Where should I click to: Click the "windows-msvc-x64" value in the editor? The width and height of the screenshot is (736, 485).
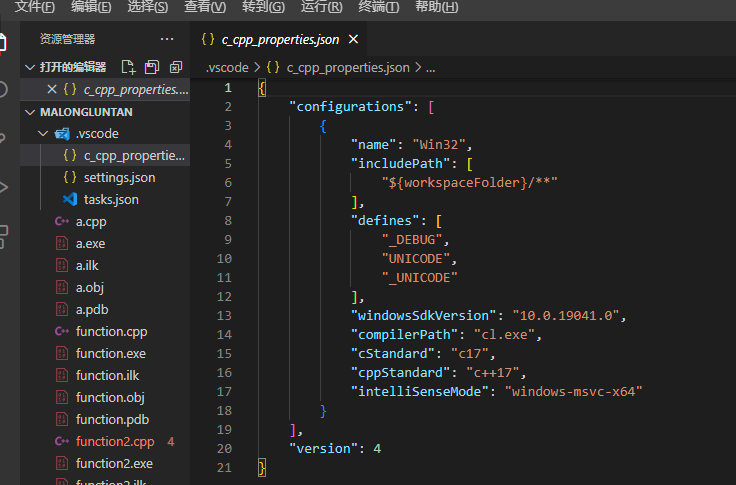click(x=574, y=392)
